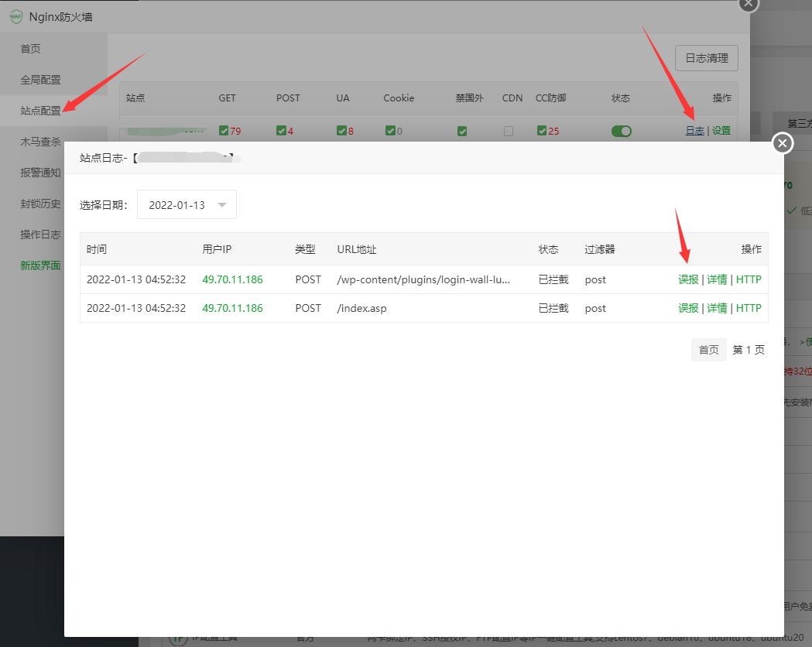
Task: Click the 第 1 页 page indicator
Action: click(x=749, y=350)
